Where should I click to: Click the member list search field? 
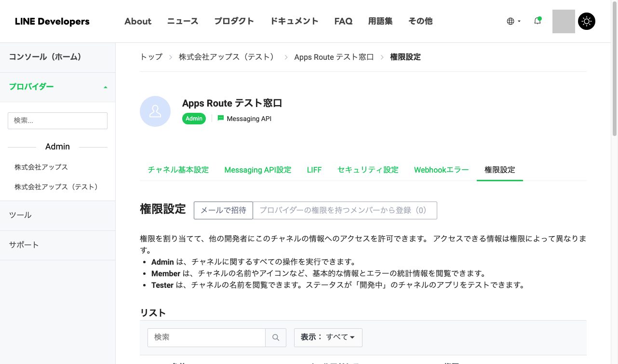(206, 337)
